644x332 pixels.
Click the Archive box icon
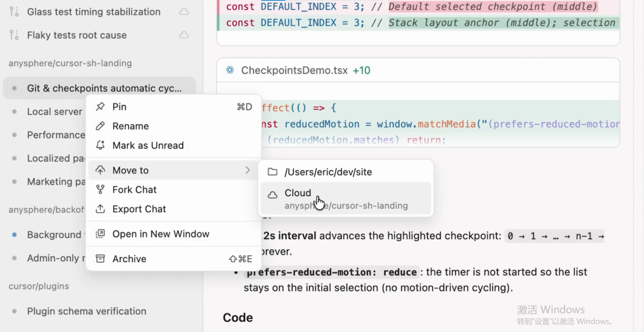(100, 259)
